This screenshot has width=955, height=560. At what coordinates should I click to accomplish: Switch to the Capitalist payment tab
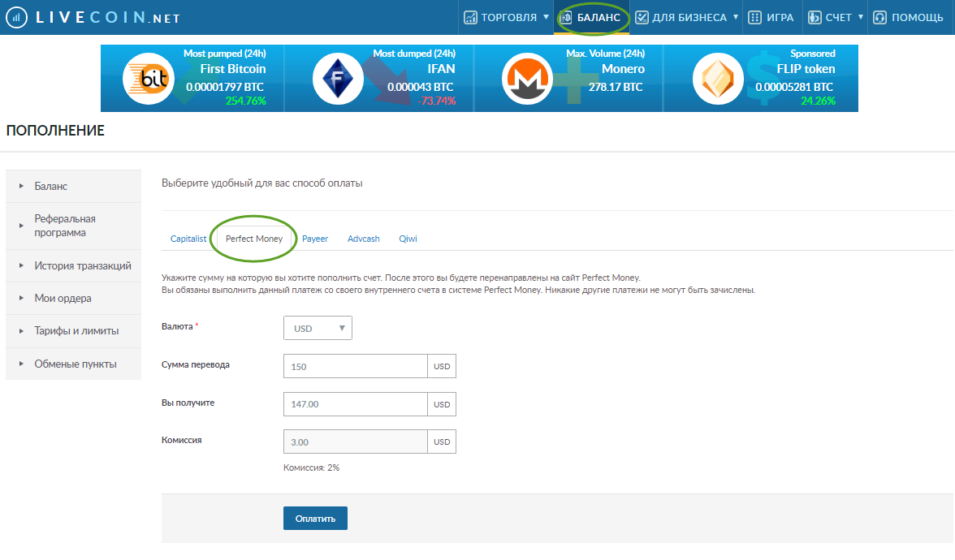[x=188, y=239]
